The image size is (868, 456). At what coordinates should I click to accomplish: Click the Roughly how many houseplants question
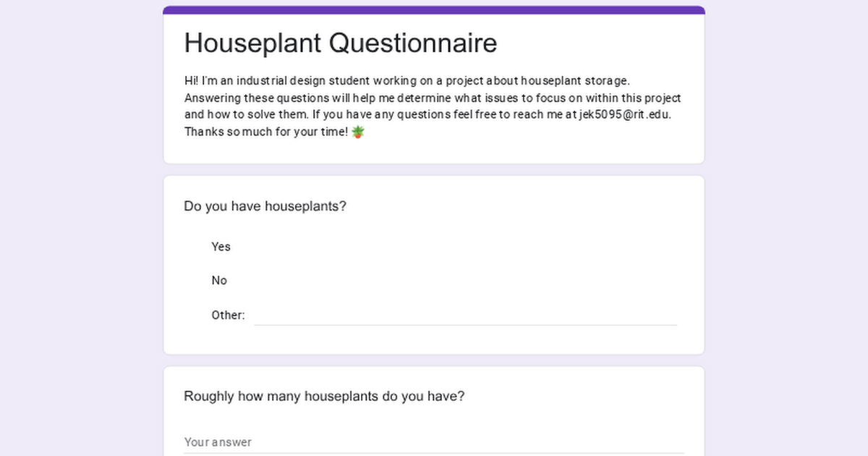(324, 397)
